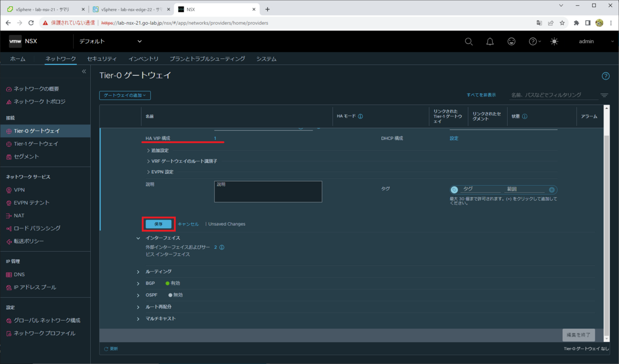Click the 範囲 tag scope field
The image size is (619, 364).
pyautogui.click(x=526, y=189)
